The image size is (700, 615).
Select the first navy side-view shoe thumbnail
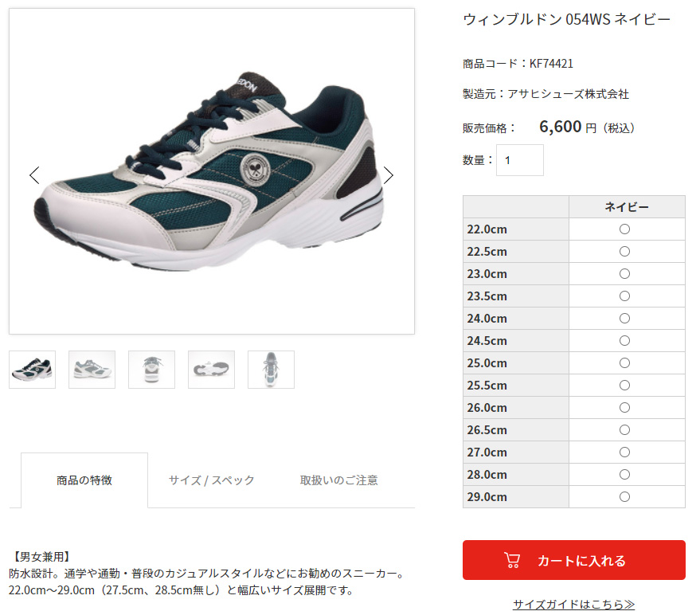[x=32, y=370]
